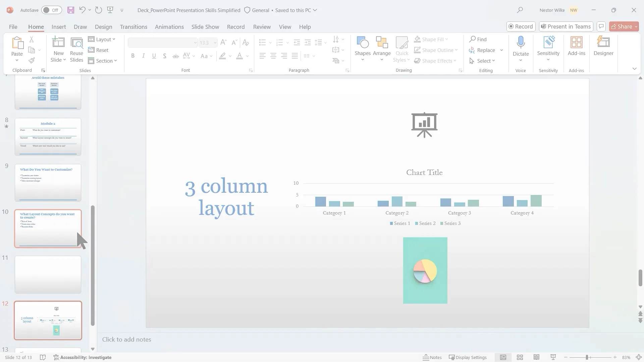Toggle Italic formatting
This screenshot has height=362, width=644.
click(x=143, y=56)
